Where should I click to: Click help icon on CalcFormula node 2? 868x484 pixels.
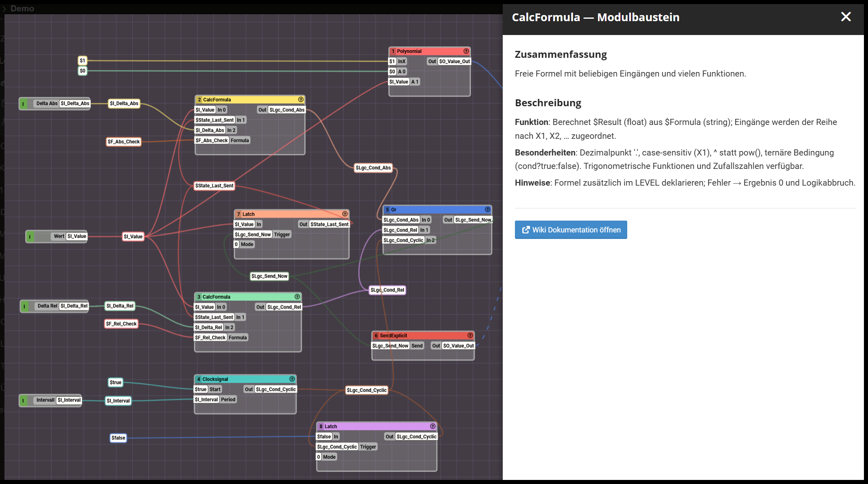pos(301,100)
